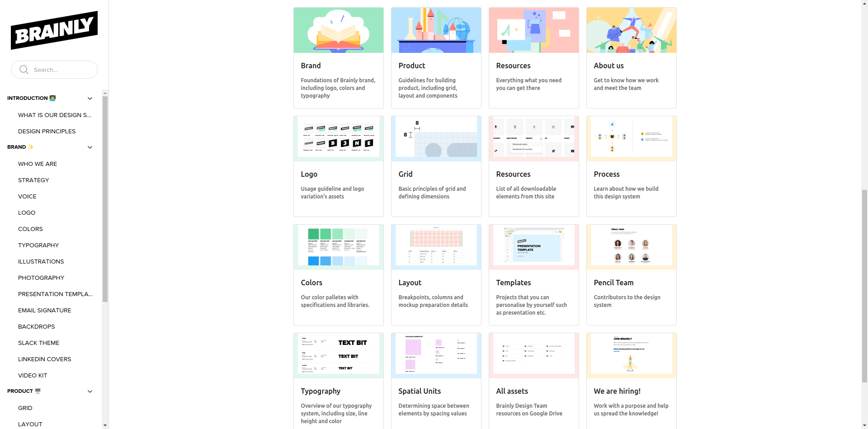Viewport: 868px width, 429px height.
Task: Open the Pencil Team card
Action: 631,274
